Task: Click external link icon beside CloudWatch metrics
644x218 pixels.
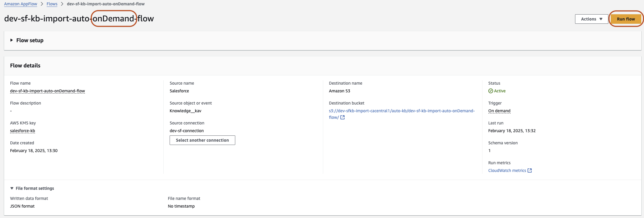Action: tap(530, 170)
